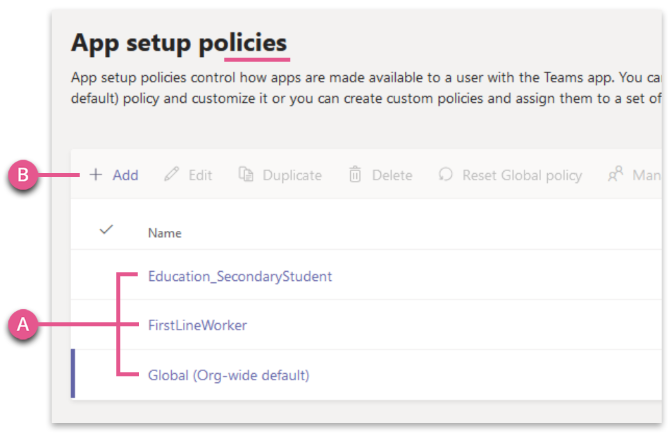
Task: Click the trash can Delete icon
Action: pyautogui.click(x=355, y=175)
